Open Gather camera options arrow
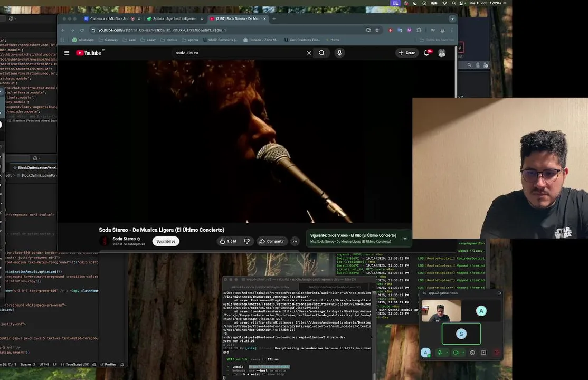The width and height of the screenshot is (588, 380). (x=463, y=353)
